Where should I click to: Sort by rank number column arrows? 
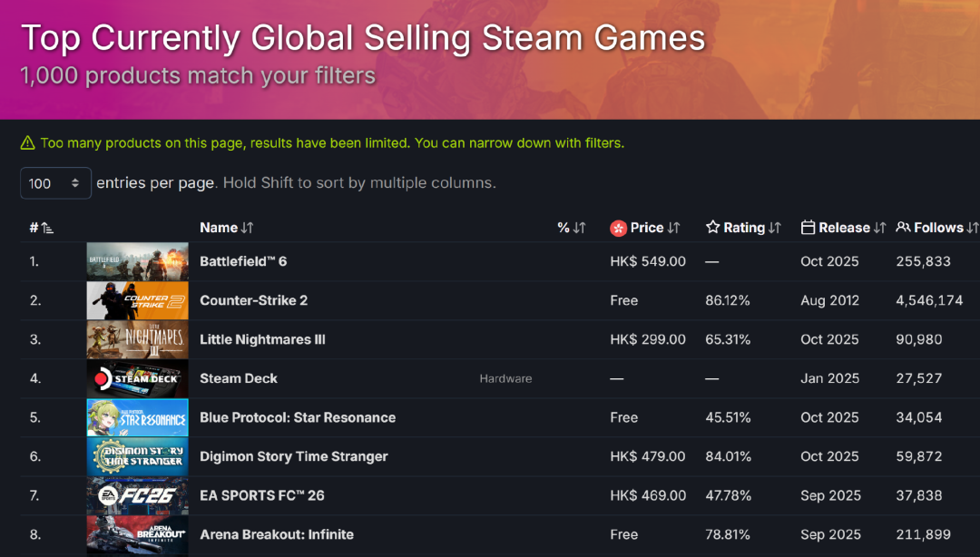coord(46,229)
